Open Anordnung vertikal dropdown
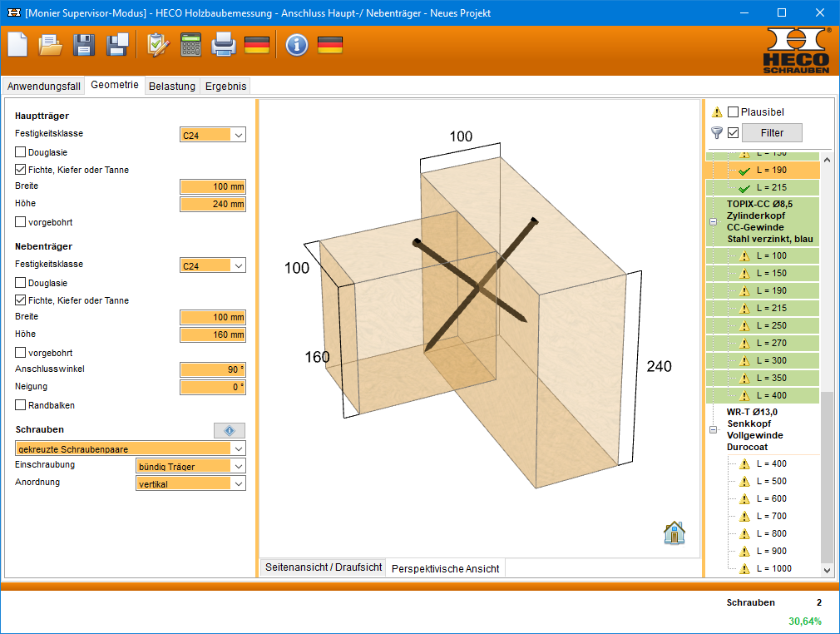The height and width of the screenshot is (634, 840). [190, 483]
